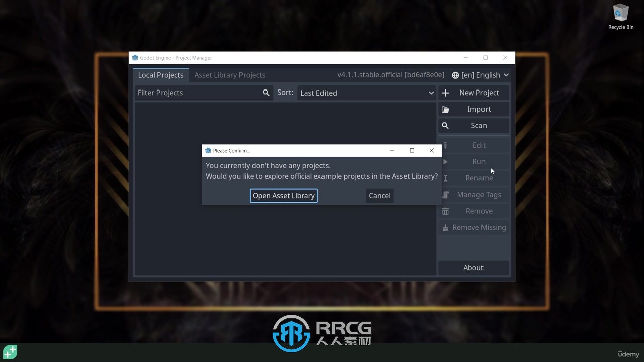
Task: Click the plus icon on New Project
Action: point(445,93)
